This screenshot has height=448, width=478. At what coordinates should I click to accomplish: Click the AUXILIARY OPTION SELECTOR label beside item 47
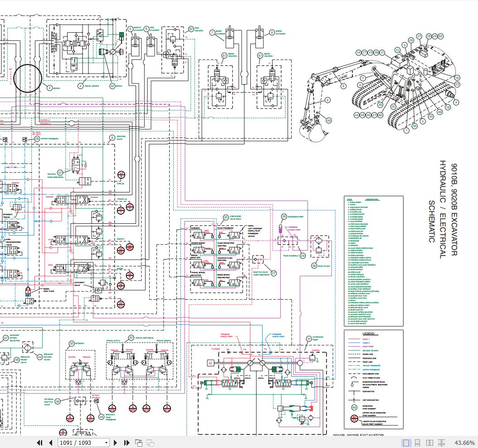[x=15, y=338]
